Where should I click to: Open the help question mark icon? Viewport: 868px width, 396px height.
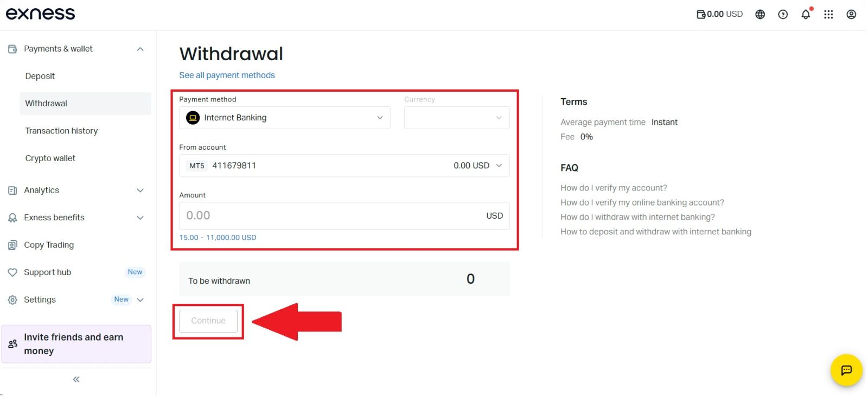783,15
